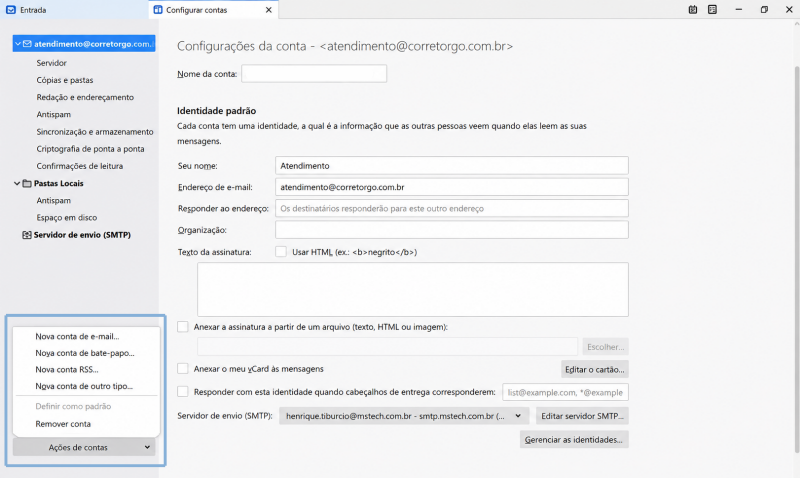Check Anexar o meu vCard às mensagens
This screenshot has width=800, height=478.
[183, 368]
